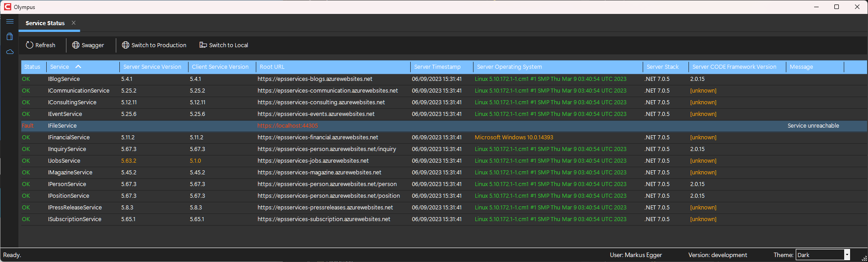Click the IBlogService root URL
The width and height of the screenshot is (868, 262).
[315, 79]
